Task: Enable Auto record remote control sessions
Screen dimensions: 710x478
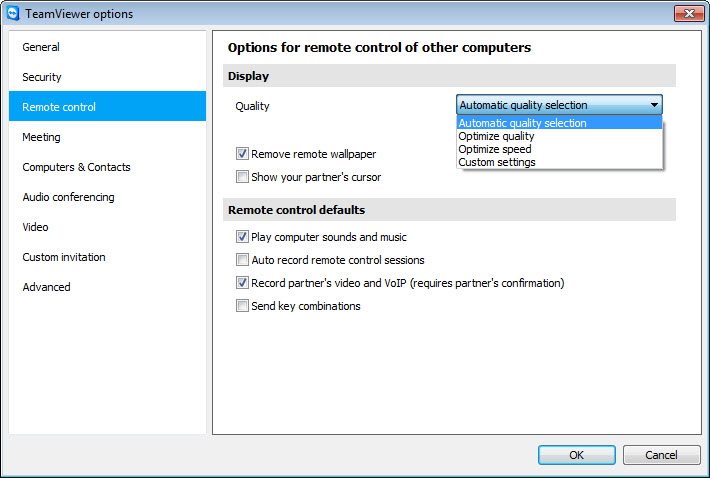Action: (242, 260)
